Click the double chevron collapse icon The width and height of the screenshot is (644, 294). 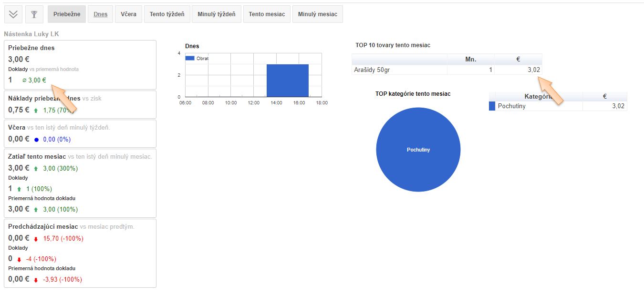(13, 14)
